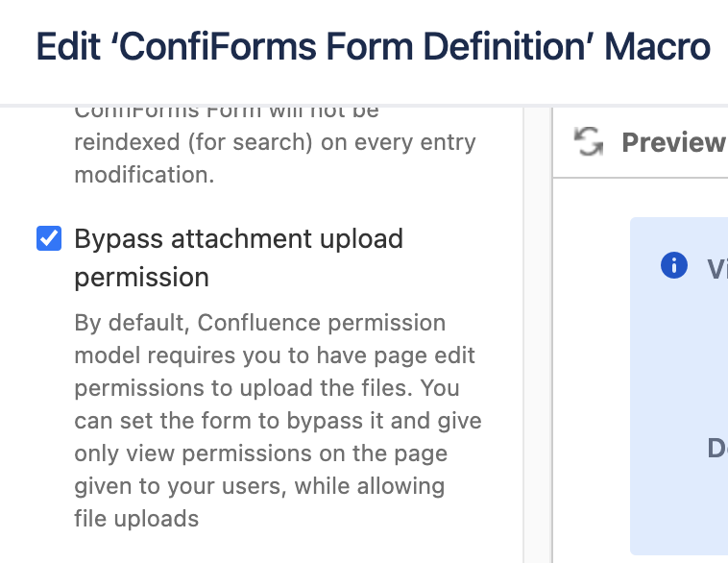The width and height of the screenshot is (728, 563).
Task: Click the truncated 'Vi' heading in info panel
Action: tap(716, 268)
